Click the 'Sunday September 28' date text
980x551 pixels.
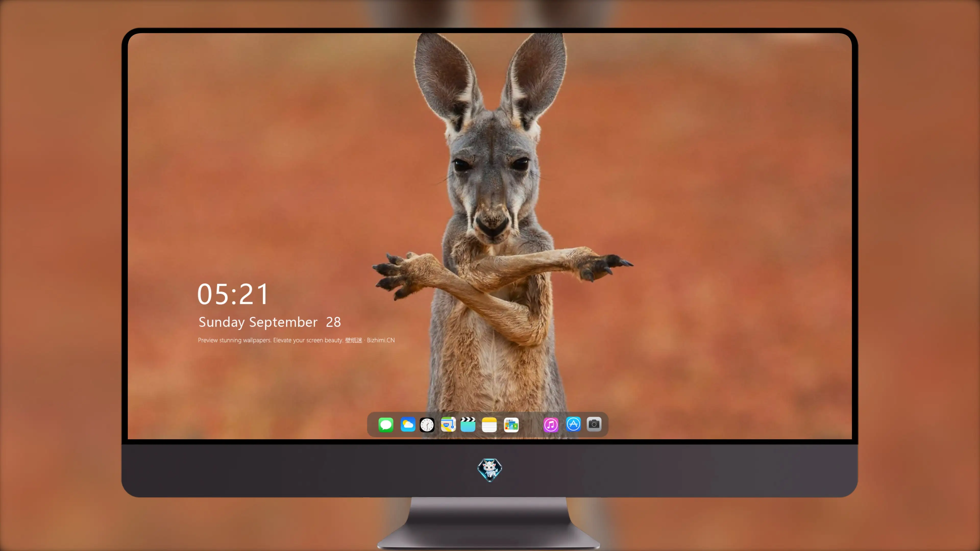(x=270, y=322)
